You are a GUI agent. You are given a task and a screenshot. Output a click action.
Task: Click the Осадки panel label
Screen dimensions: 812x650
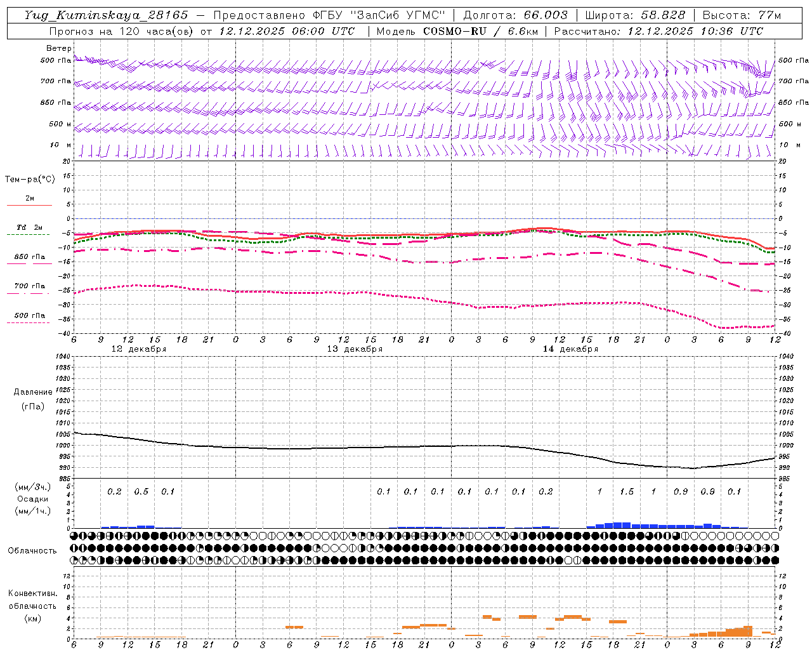pyautogui.click(x=33, y=499)
